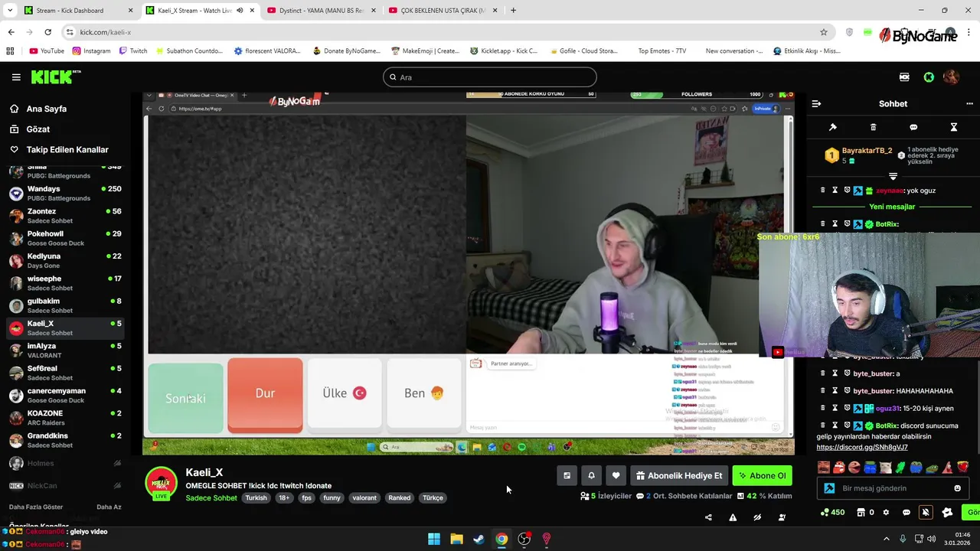Screen dimensions: 980x551
Task: Click the green Abone Ol button
Action: coord(763,476)
